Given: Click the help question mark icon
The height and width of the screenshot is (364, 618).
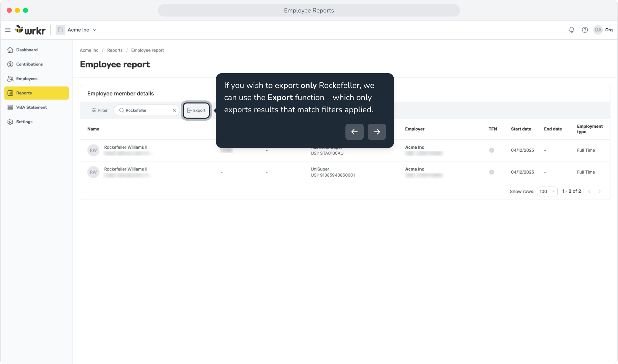Looking at the screenshot, I should (585, 30).
